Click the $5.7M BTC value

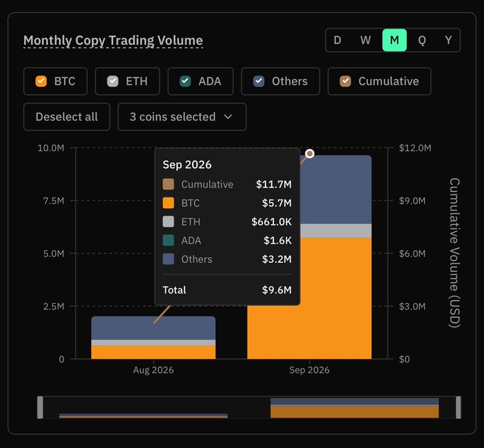[277, 203]
